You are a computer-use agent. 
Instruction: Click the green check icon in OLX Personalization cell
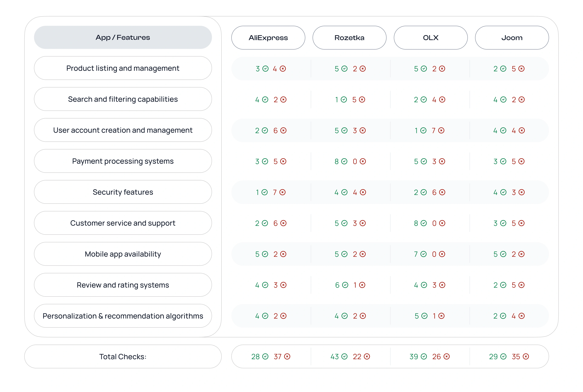pos(424,316)
